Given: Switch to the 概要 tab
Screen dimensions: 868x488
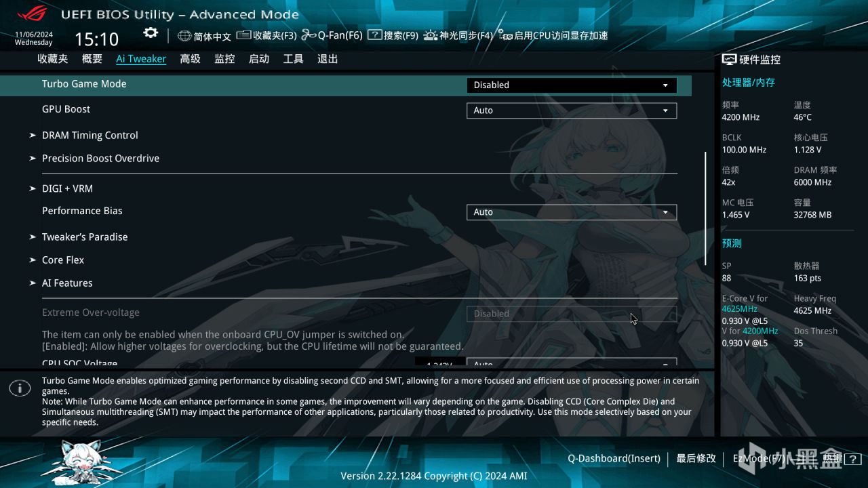Looking at the screenshot, I should (92, 59).
